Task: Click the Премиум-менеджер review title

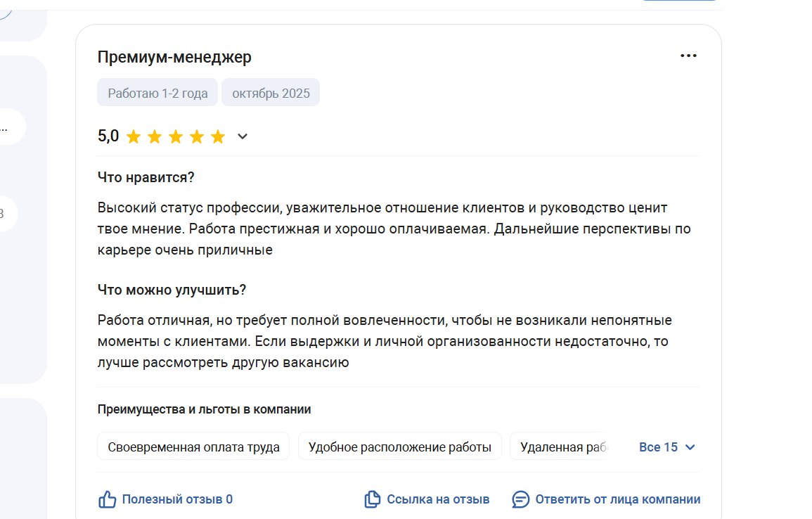Action: point(174,57)
